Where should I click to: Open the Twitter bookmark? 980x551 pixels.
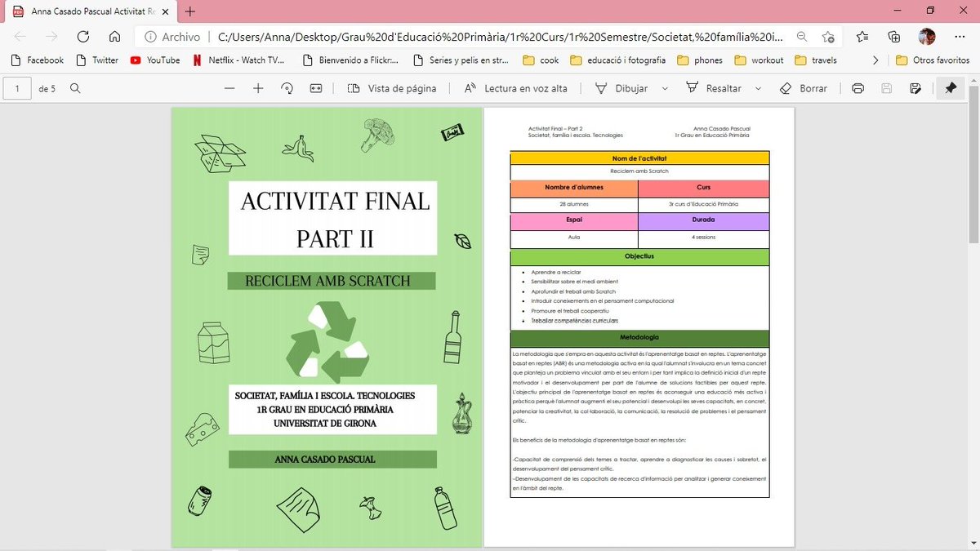pos(96,60)
